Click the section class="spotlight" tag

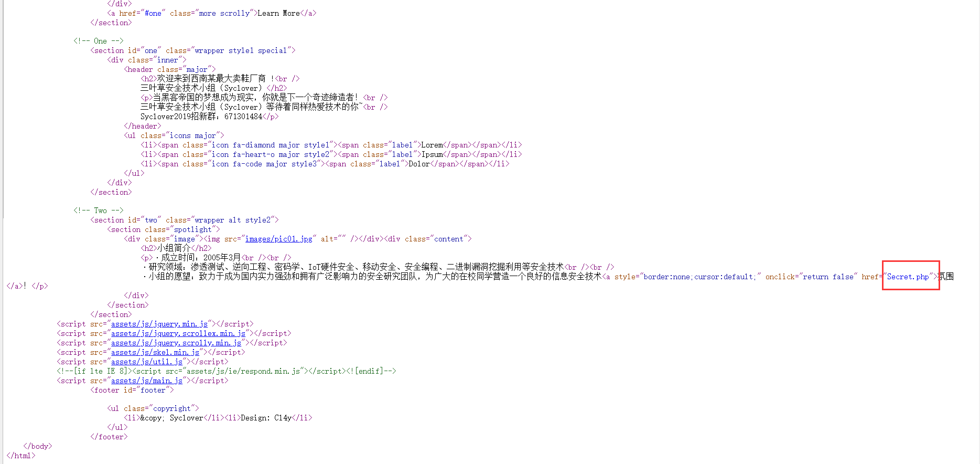[x=164, y=229]
